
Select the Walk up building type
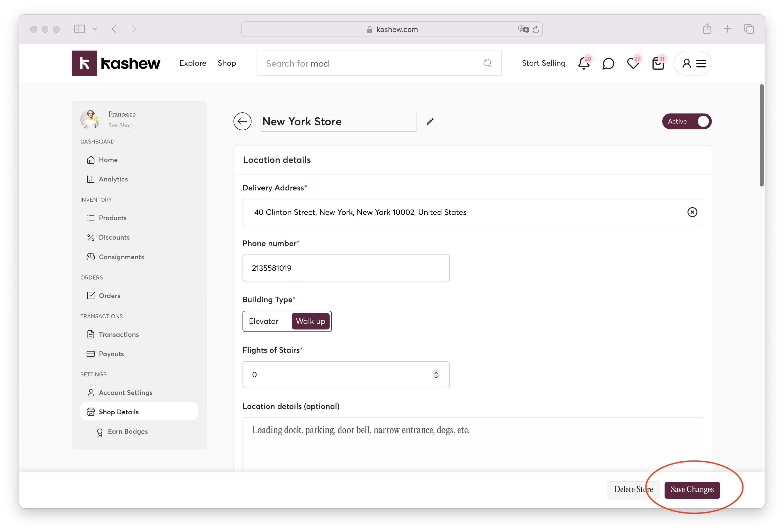point(310,321)
